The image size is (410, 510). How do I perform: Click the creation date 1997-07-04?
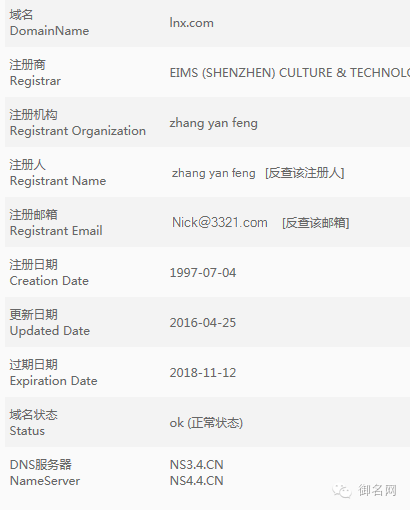click(203, 273)
